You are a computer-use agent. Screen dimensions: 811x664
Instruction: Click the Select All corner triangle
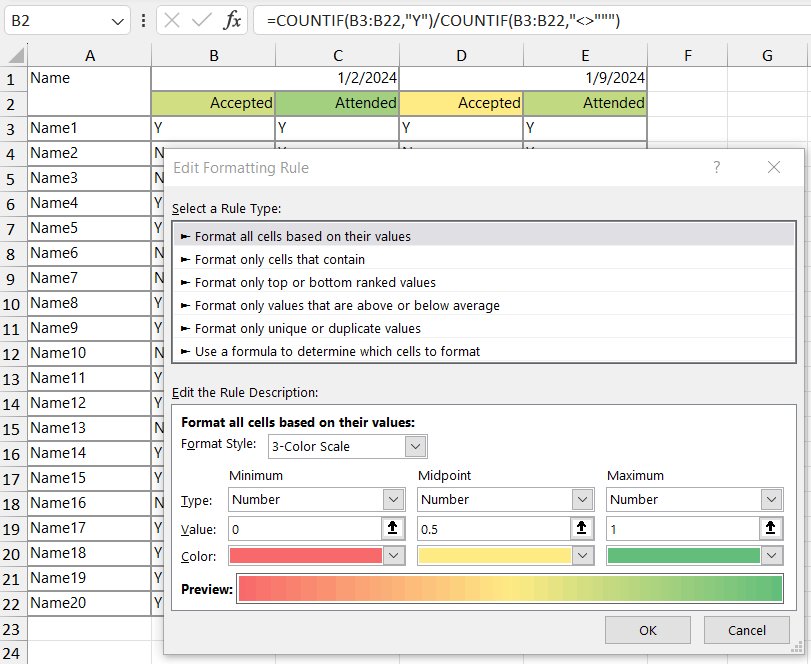click(16, 55)
